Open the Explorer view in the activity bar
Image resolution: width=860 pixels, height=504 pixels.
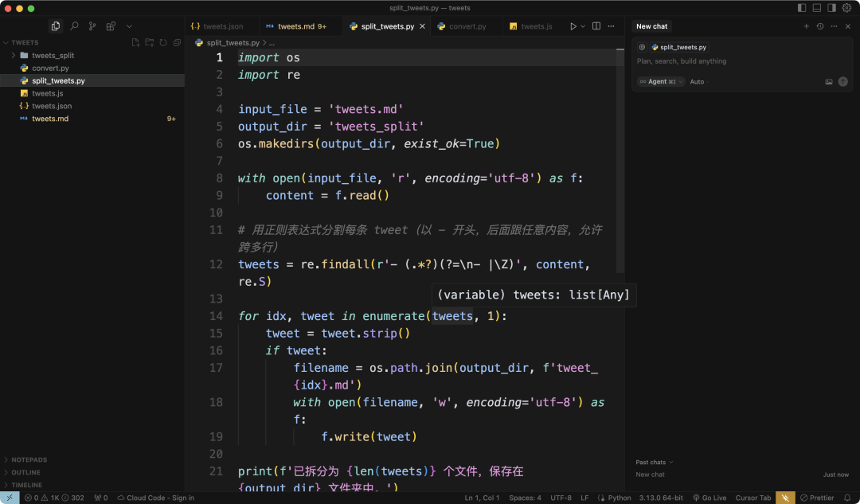pos(56,25)
